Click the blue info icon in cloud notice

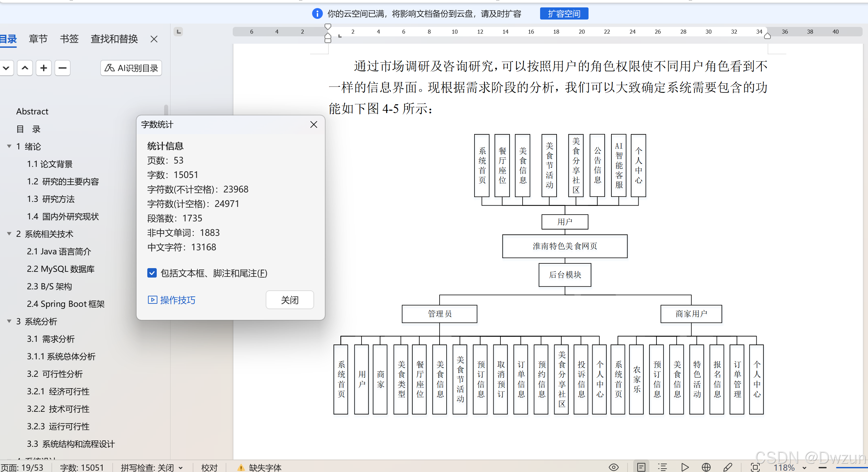[317, 13]
